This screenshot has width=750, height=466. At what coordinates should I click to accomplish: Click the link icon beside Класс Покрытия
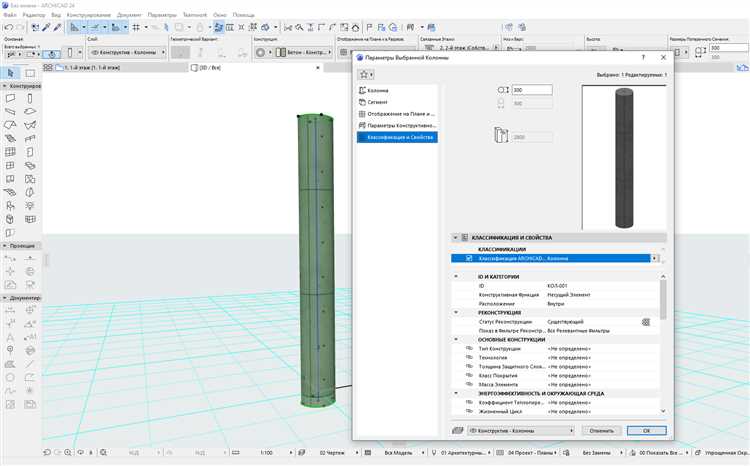(469, 376)
